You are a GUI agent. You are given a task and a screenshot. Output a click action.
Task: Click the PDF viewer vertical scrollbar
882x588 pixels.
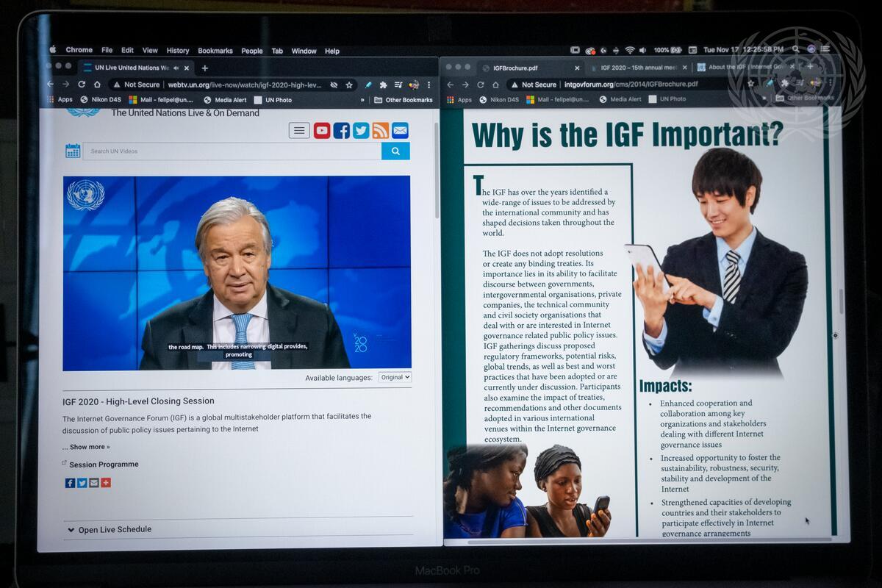(x=841, y=301)
